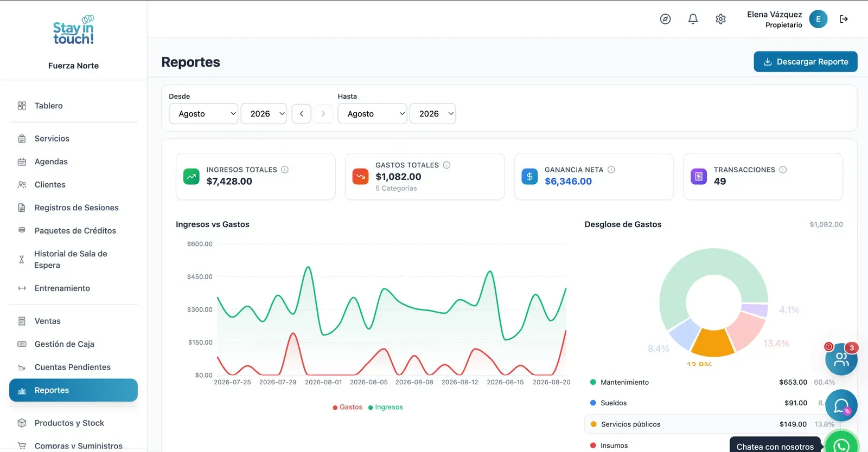Image resolution: width=868 pixels, height=452 pixels.
Task: Open Cuentas Pendientes page
Action: tap(73, 367)
